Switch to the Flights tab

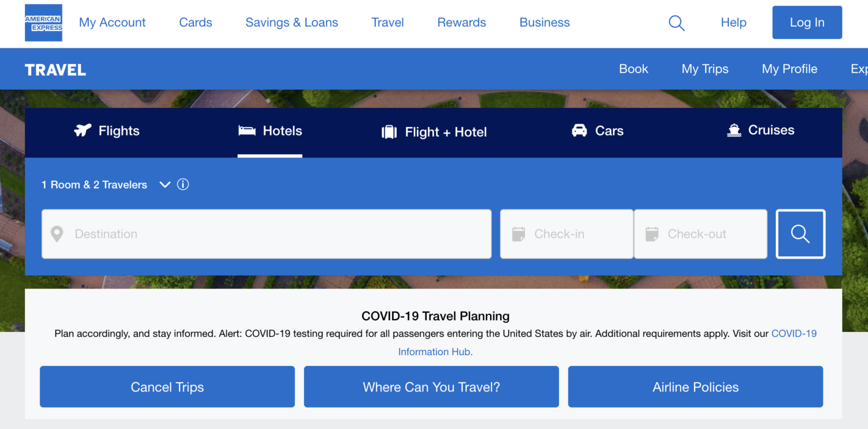106,130
